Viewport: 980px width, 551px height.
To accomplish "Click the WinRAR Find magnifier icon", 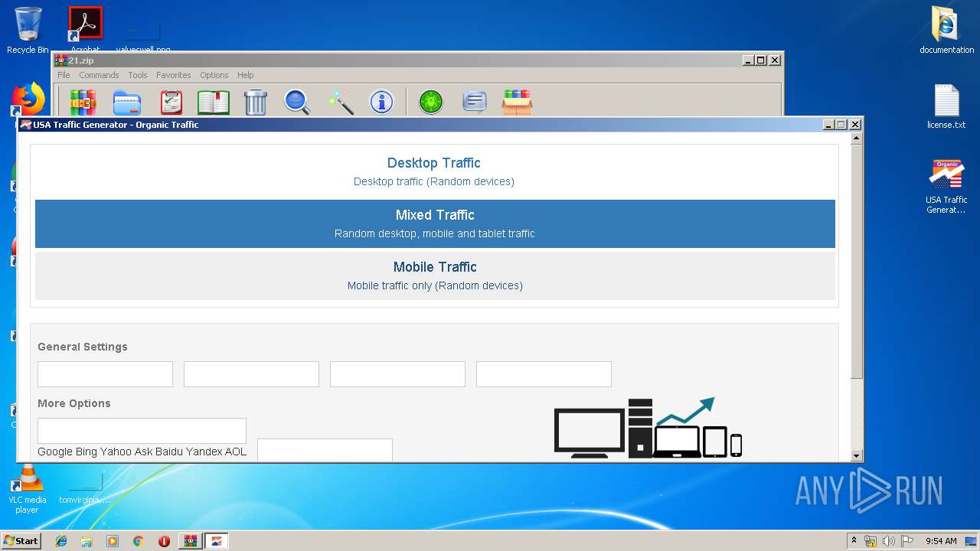I will tap(297, 102).
